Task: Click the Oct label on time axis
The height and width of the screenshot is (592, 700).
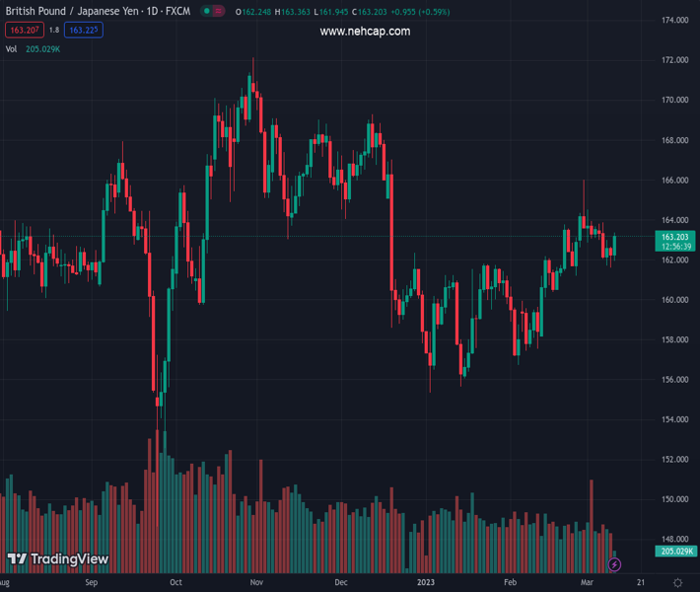Action: pos(175,582)
